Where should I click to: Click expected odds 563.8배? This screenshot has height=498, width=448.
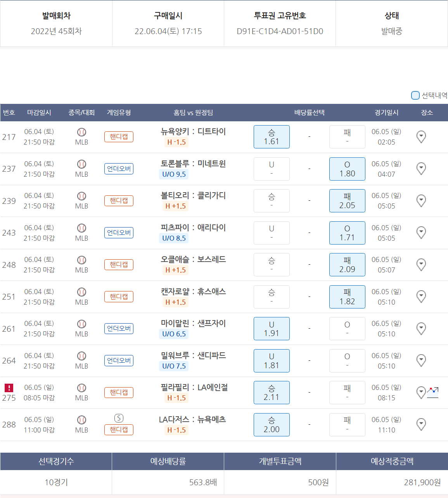[203, 482]
